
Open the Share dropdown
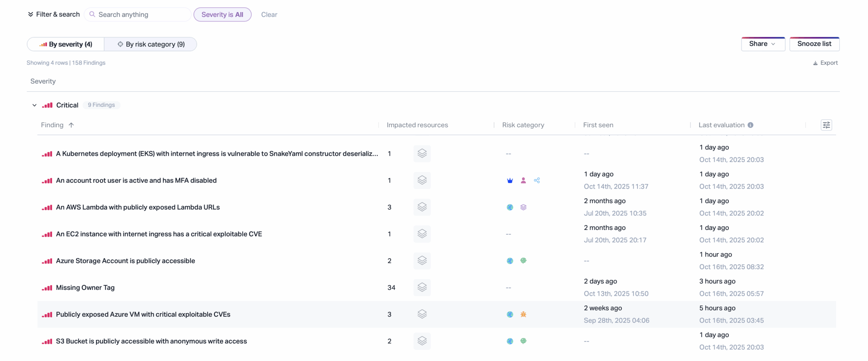tap(763, 44)
